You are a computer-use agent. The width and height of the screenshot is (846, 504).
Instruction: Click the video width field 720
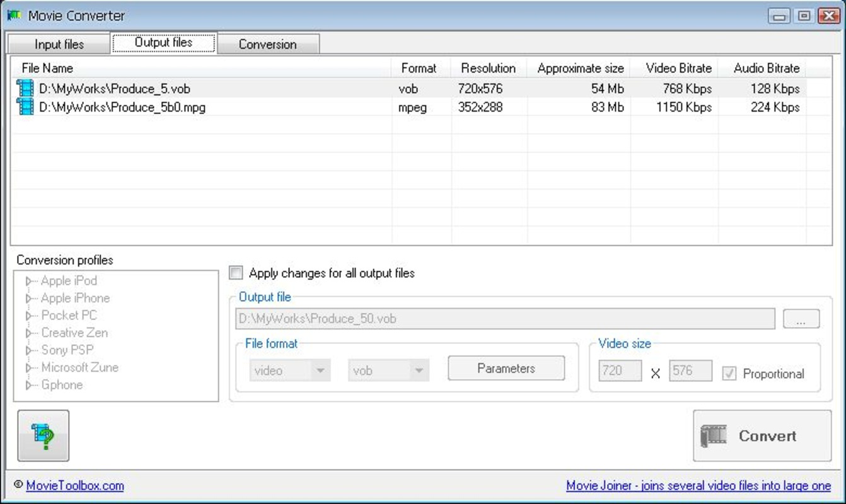[620, 371]
